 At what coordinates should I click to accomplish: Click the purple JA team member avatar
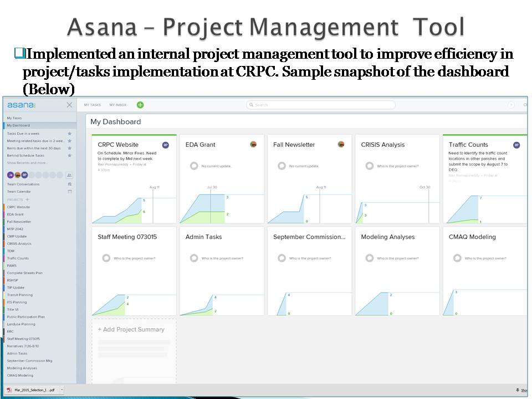pos(11,175)
